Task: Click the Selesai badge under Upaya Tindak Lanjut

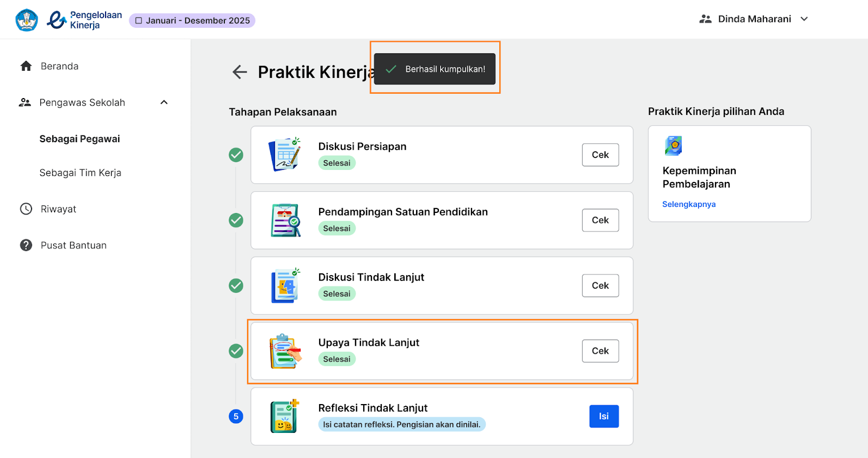Action: pos(337,359)
